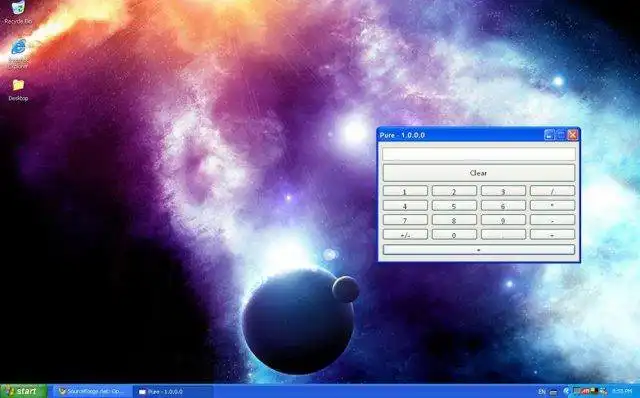Select the Desktop folder icon
Screen dimensions: 640x398
[18, 90]
